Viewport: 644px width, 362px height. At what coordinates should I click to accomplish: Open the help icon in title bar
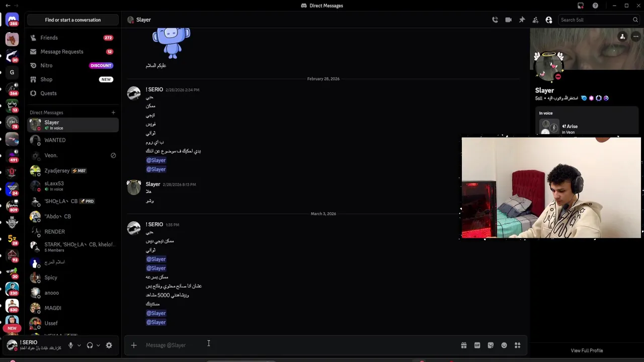point(595,6)
